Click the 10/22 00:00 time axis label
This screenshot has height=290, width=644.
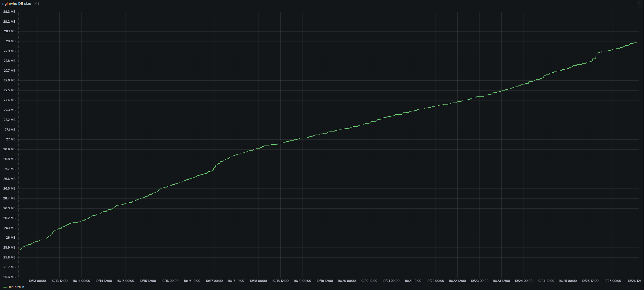point(435,281)
